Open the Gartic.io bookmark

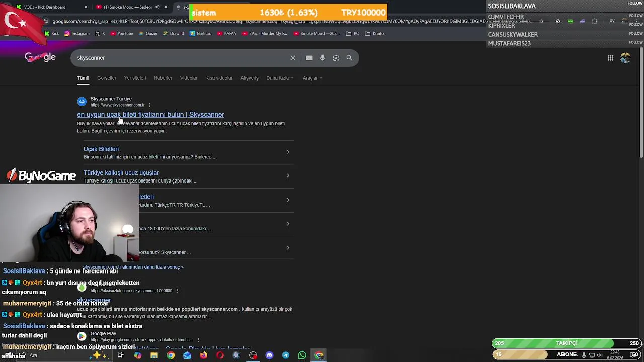coord(200,33)
